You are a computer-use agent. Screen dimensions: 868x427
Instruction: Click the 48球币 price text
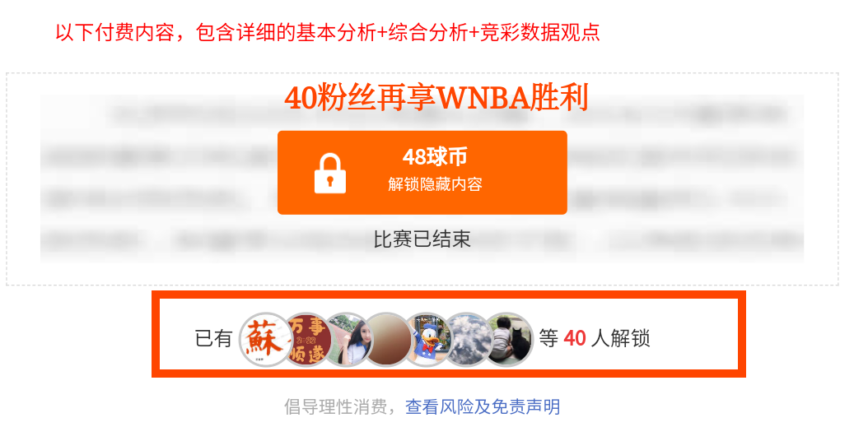pyautogui.click(x=435, y=157)
